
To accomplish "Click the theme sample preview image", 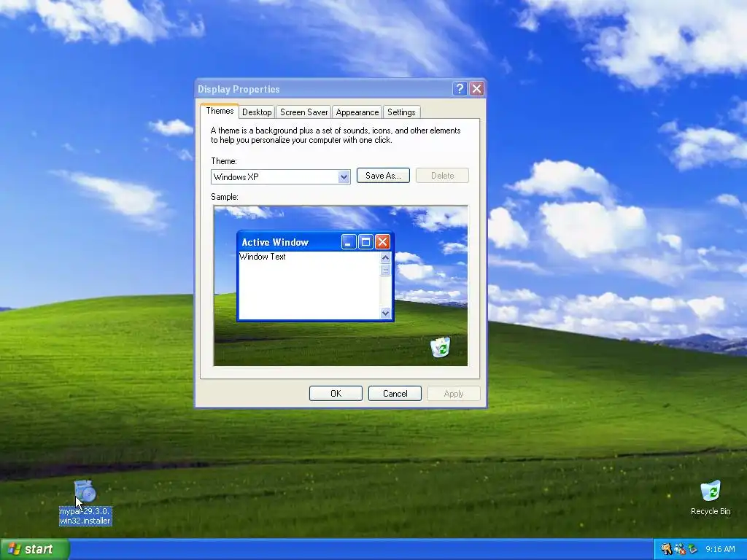I will tap(341, 286).
